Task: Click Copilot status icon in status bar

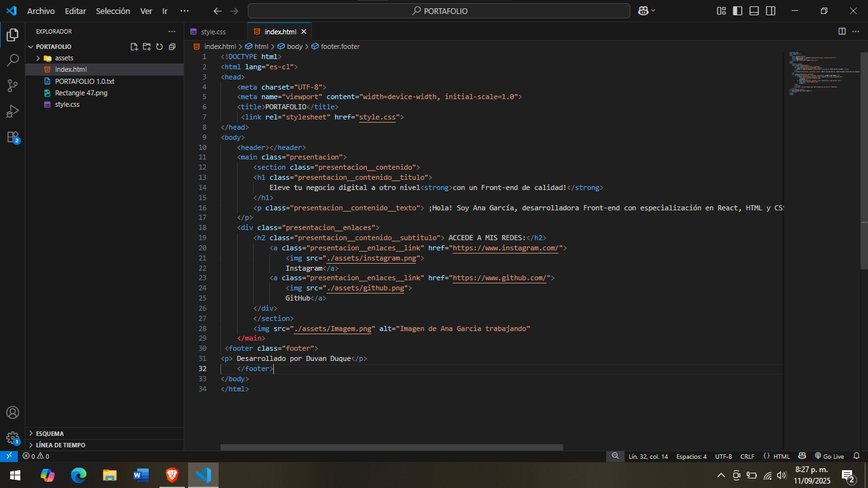Action: 803,456
